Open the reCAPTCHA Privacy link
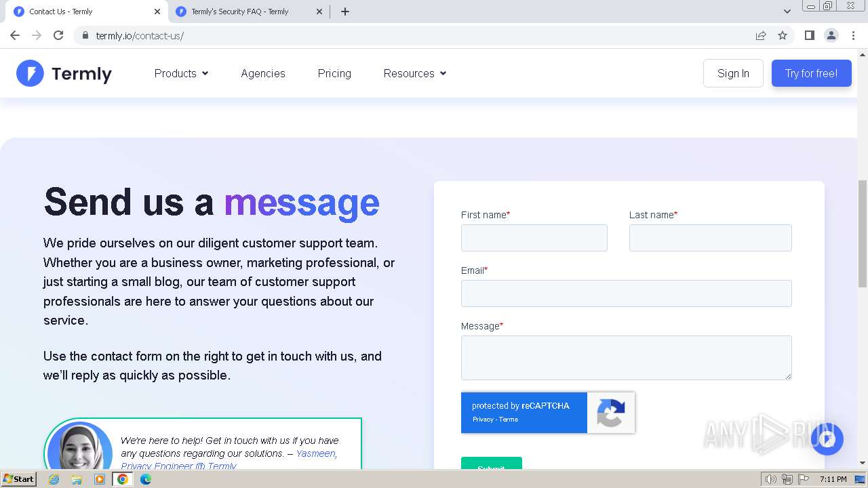 click(483, 420)
